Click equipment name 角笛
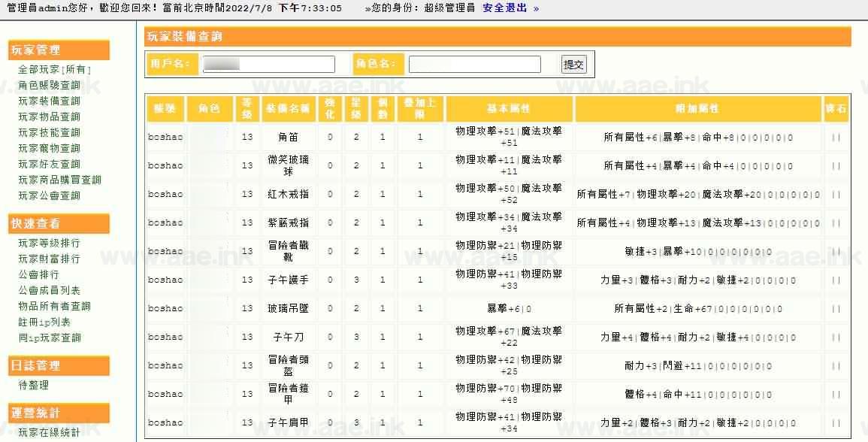Image resolution: width=868 pixels, height=442 pixels. (288, 138)
